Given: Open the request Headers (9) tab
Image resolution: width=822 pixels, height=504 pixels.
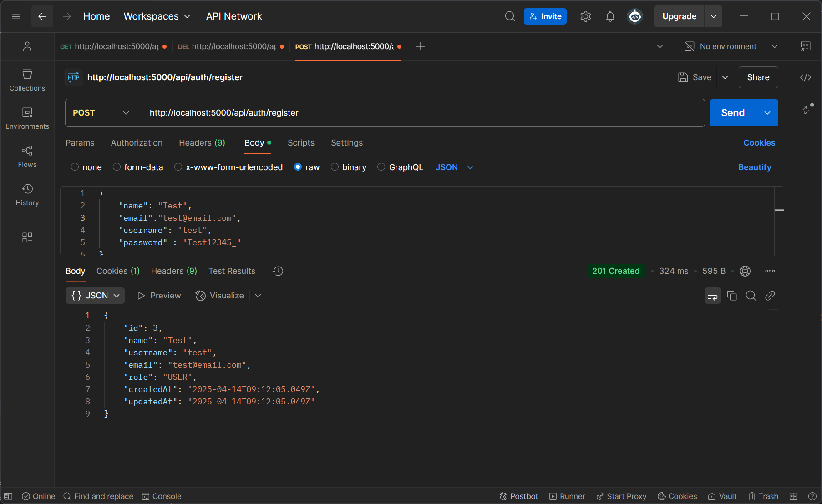Looking at the screenshot, I should pyautogui.click(x=202, y=143).
